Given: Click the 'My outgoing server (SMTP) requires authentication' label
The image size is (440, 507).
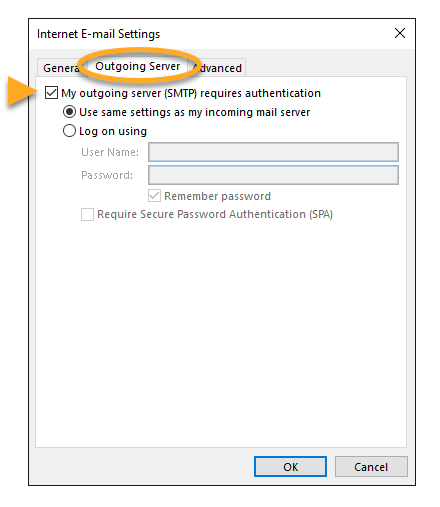Looking at the screenshot, I should (x=191, y=93).
